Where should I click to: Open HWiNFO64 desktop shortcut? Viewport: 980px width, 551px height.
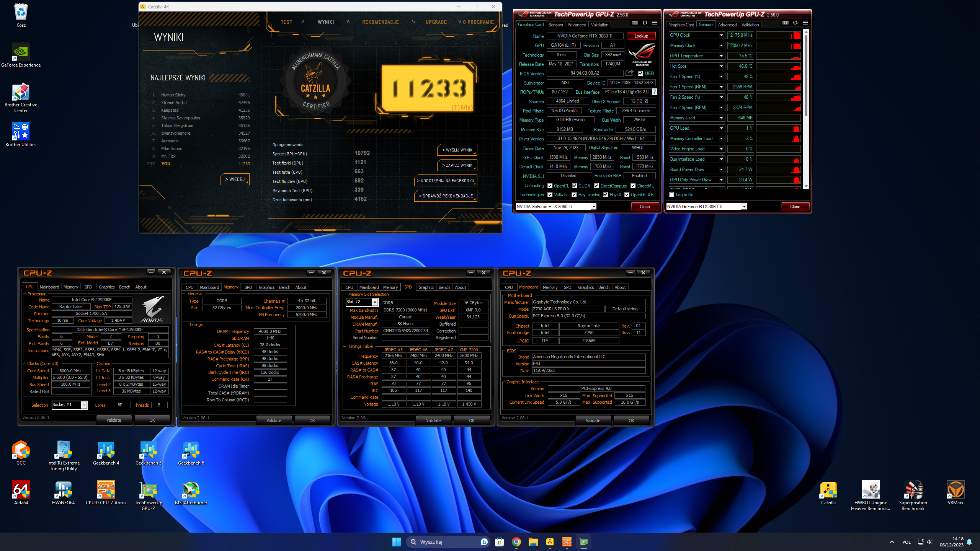click(x=63, y=493)
